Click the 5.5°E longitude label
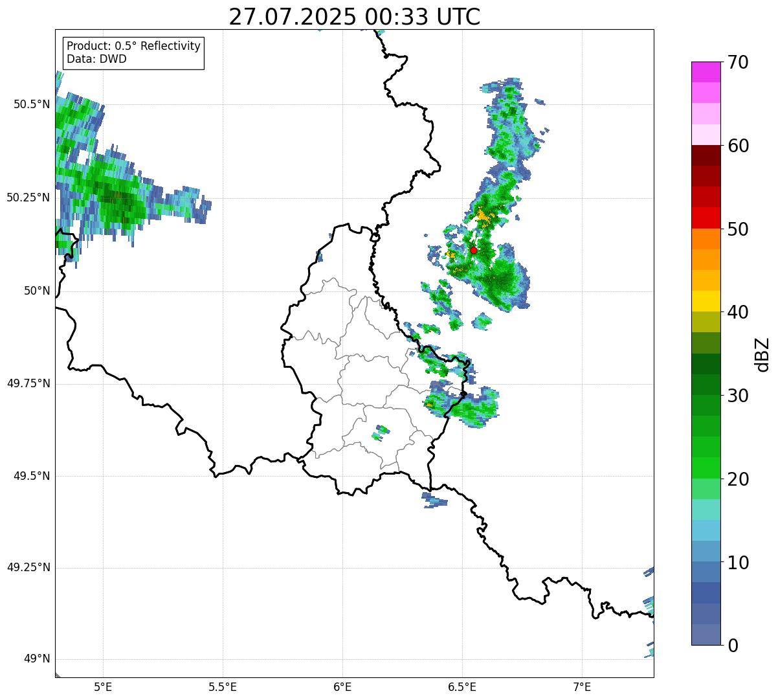778x700 pixels. click(223, 686)
